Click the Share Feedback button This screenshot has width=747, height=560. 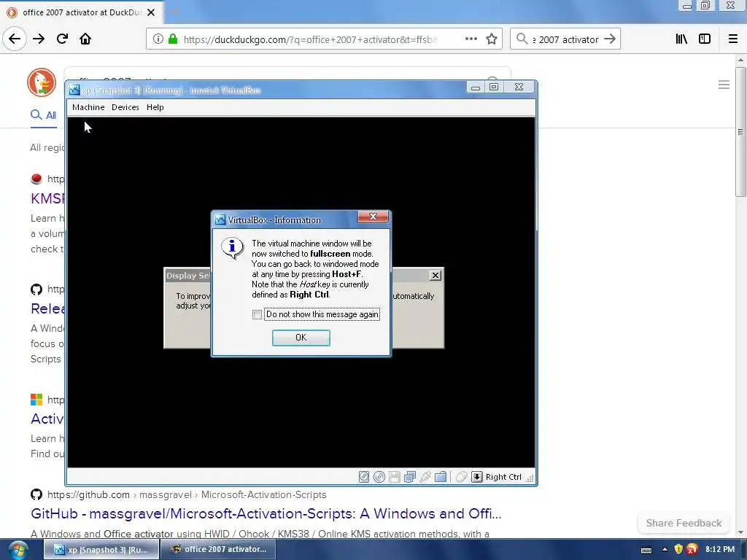click(x=684, y=523)
